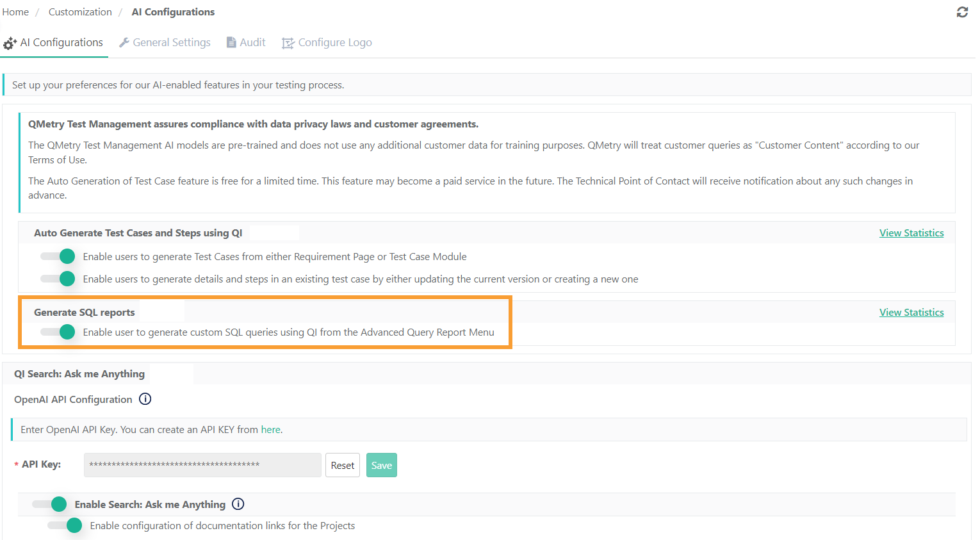Disable Test Case generation from Requirement Page toggle
Image resolution: width=980 pixels, height=540 pixels.
[57, 256]
